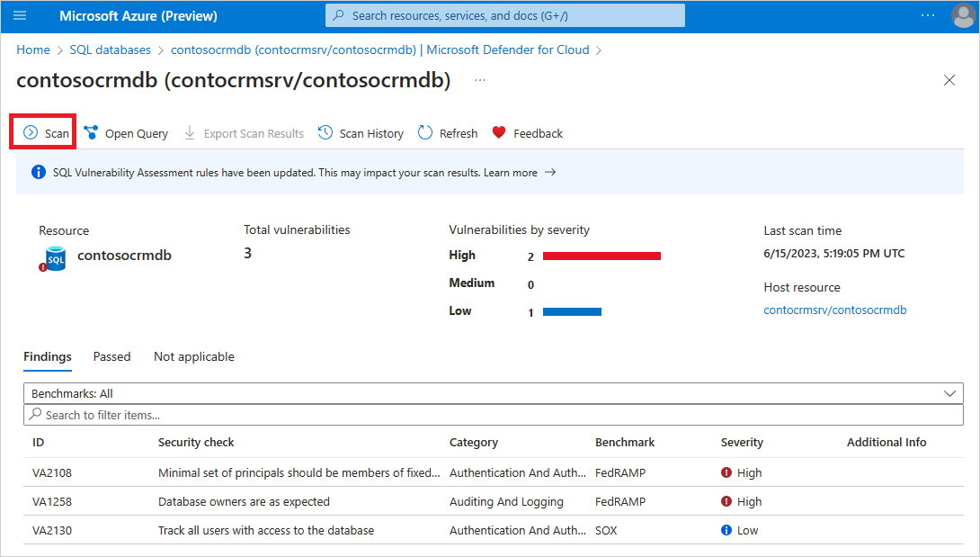Open finding VA2108 row
Screen dimensions: 980x557
493,472
